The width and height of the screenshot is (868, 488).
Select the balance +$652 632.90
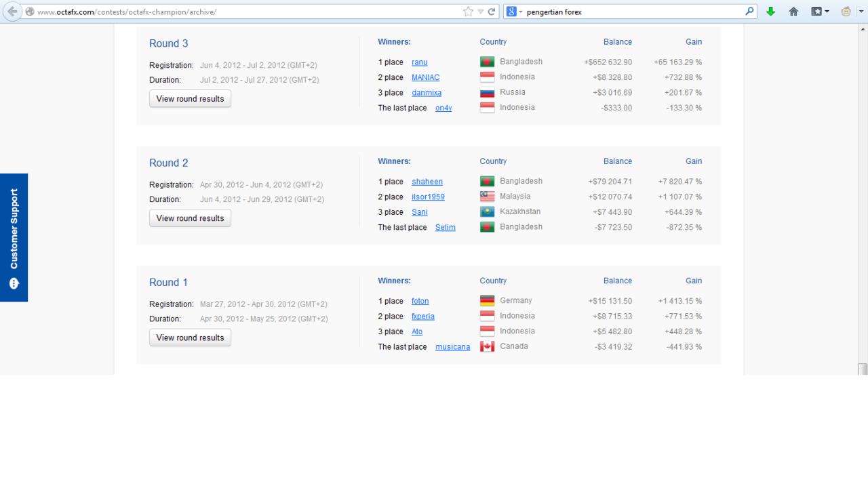608,62
